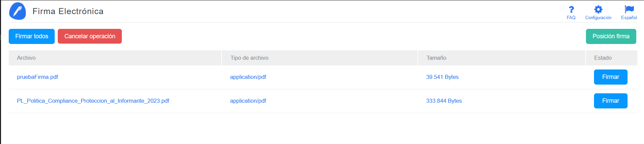
Task: Click the Archivo column header
Action: [26, 58]
